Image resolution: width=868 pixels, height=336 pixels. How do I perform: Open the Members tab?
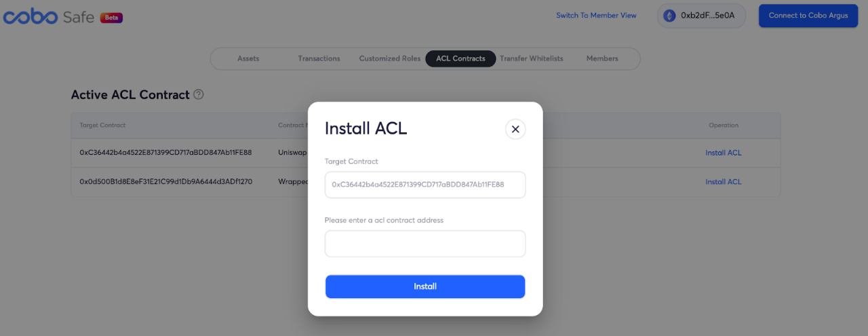[602, 58]
